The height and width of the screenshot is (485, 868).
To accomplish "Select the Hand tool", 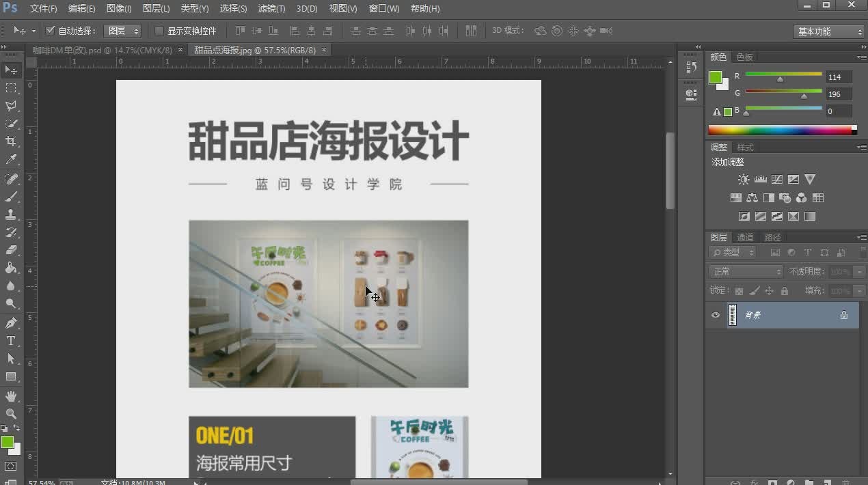I will coord(11,396).
